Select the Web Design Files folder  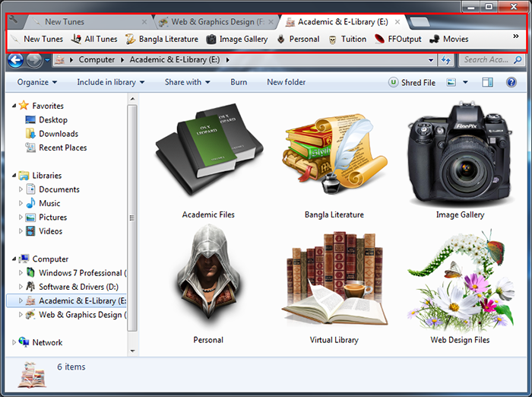pos(460,287)
